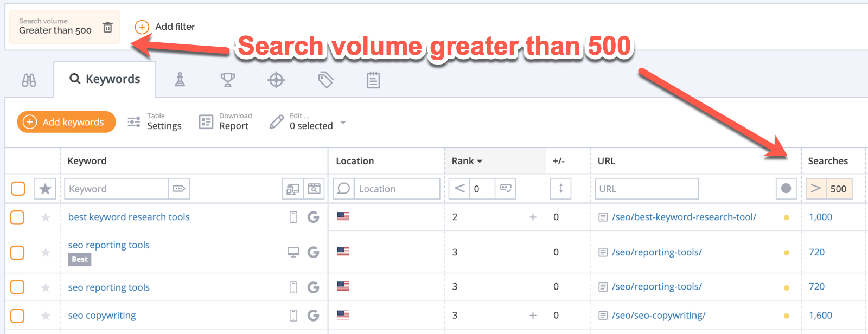Expand the Edit 0 selected dropdown
Screen dimensions: 868x334
tap(343, 123)
